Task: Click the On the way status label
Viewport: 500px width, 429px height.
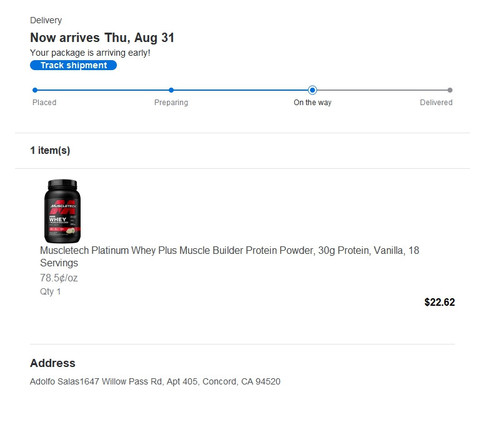Action: (x=312, y=102)
